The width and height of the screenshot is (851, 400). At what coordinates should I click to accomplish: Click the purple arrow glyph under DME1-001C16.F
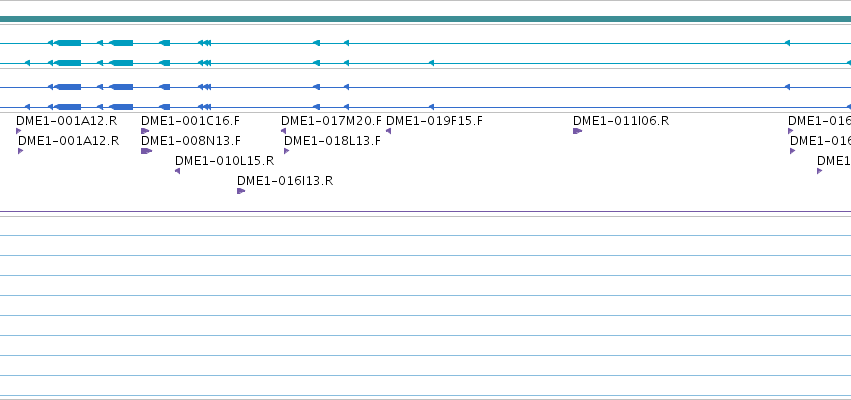(145, 131)
